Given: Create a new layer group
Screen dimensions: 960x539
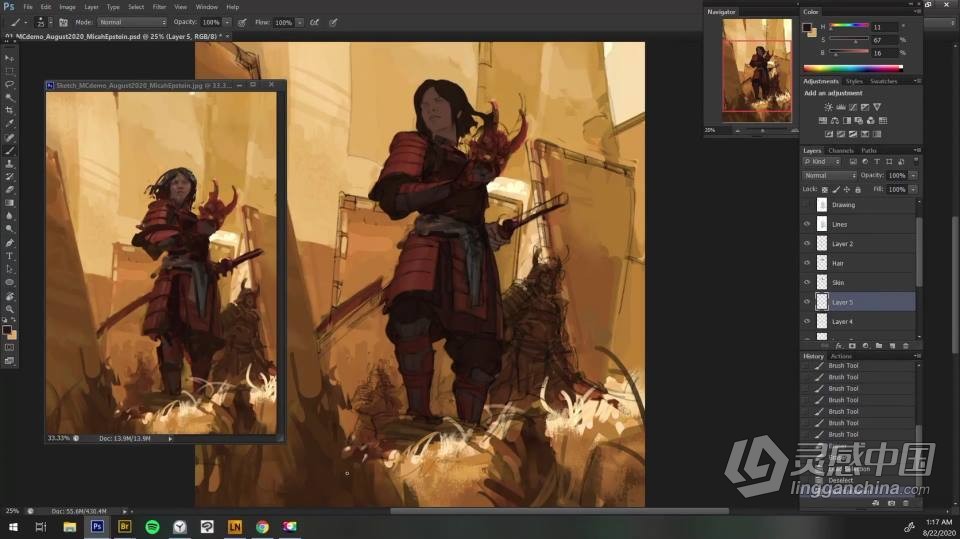Looking at the screenshot, I should click(x=879, y=346).
